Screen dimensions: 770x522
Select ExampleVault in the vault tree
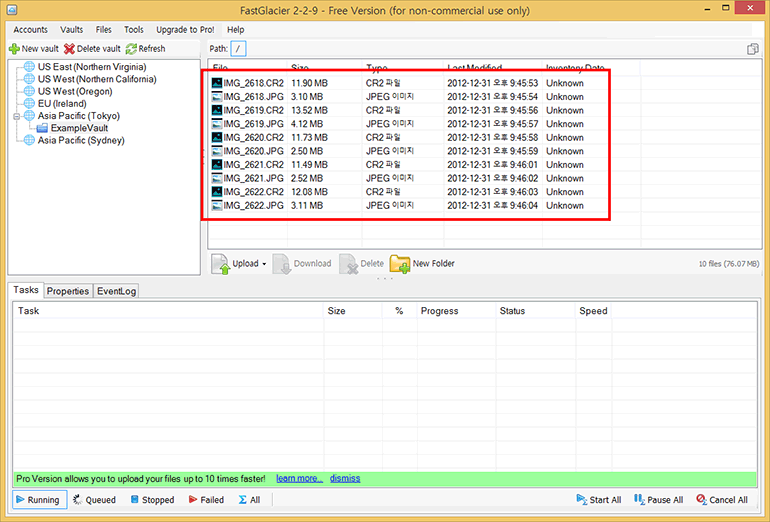tap(79, 128)
